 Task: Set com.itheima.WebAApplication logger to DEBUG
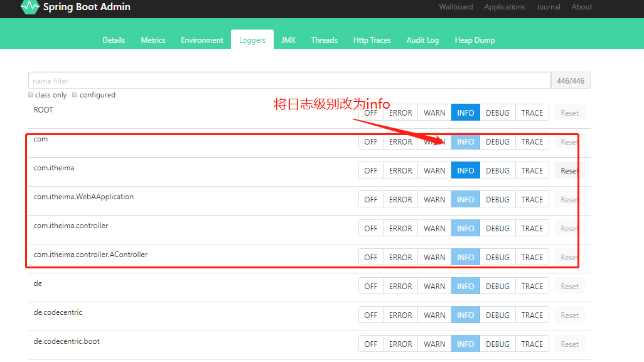pos(497,199)
